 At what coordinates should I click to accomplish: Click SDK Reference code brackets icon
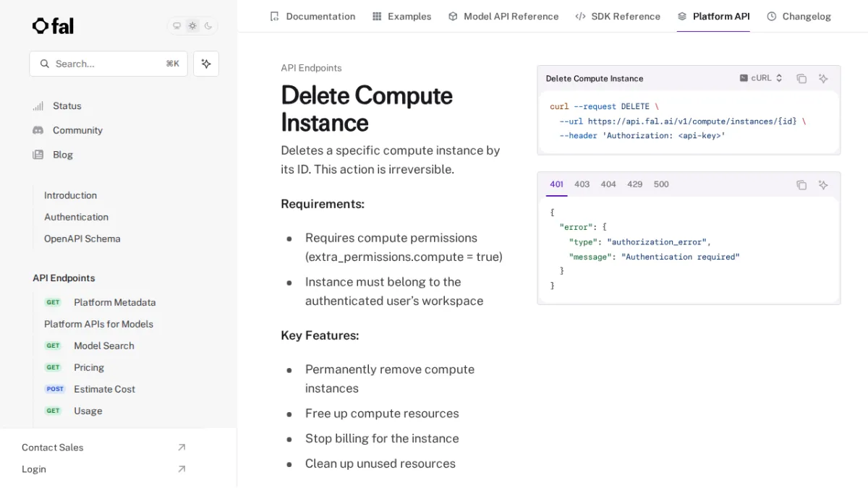click(580, 16)
